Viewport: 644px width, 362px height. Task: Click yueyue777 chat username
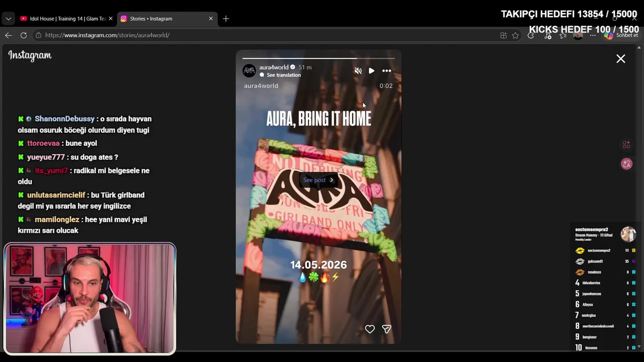tap(46, 157)
